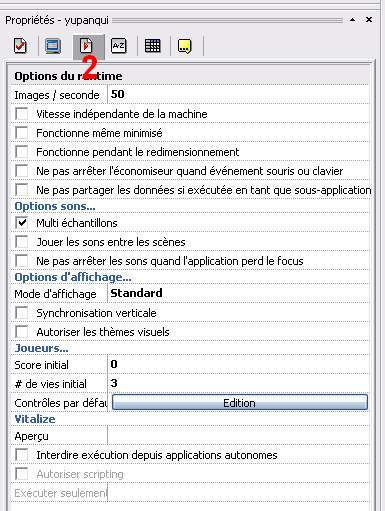
Task: Tick Jouer les sons entre les scènes
Action: (22, 242)
